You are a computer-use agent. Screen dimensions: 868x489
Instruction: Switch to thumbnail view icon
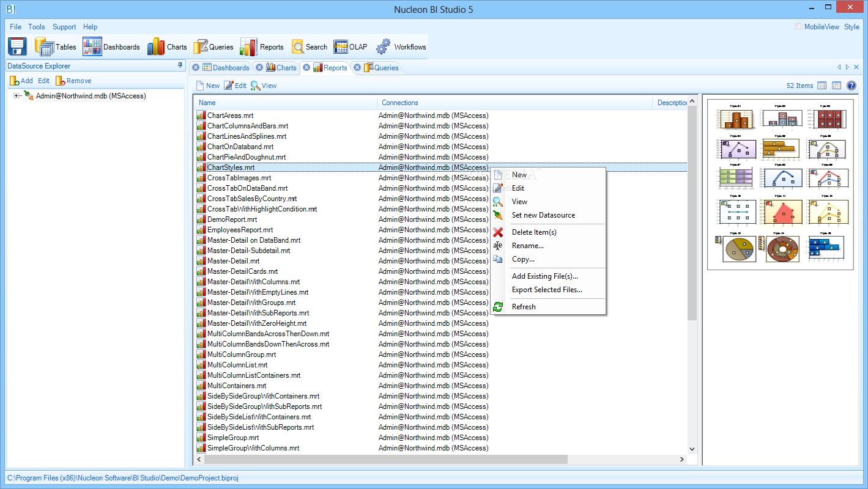point(836,86)
